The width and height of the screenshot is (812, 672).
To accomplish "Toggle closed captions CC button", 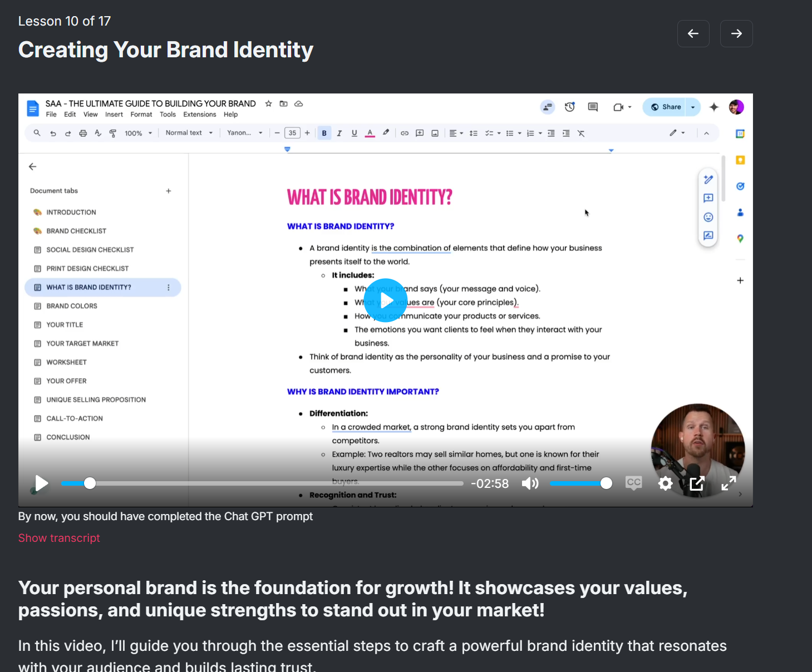I will (633, 483).
